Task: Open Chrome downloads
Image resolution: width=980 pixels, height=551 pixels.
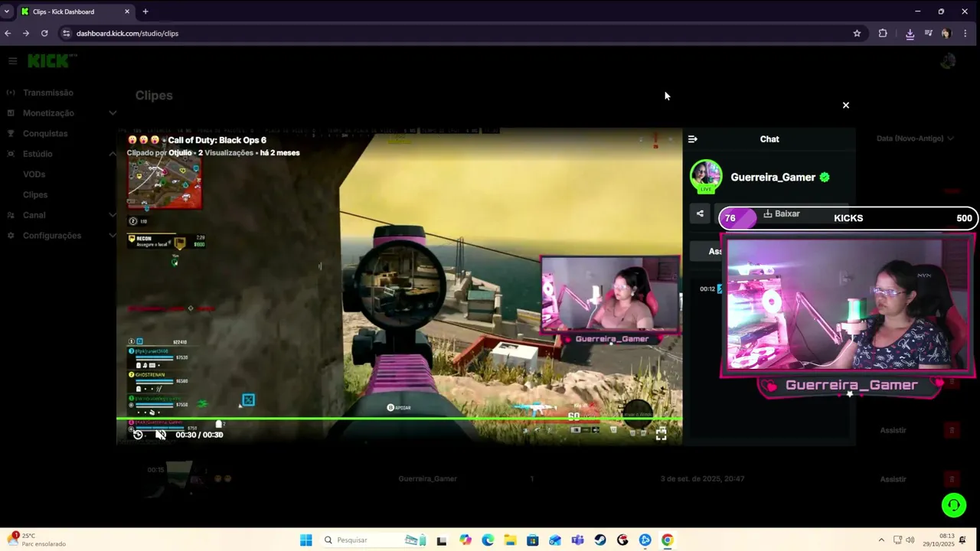Action: point(910,34)
